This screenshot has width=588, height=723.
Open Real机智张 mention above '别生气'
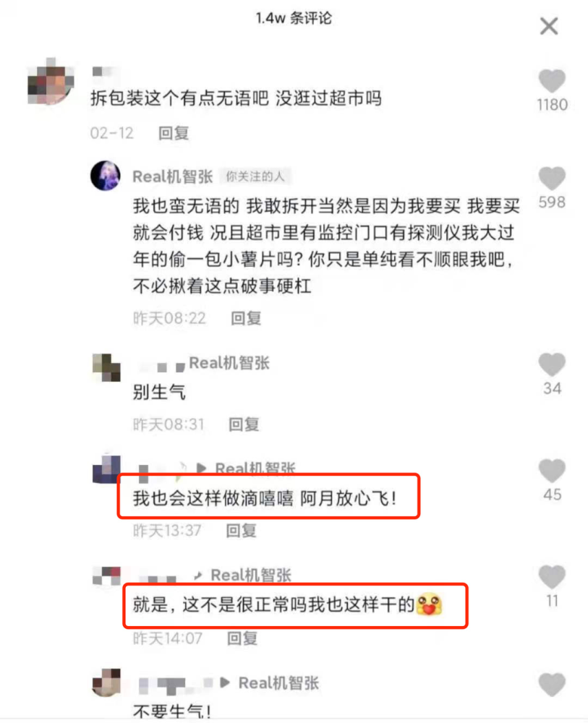click(x=229, y=364)
